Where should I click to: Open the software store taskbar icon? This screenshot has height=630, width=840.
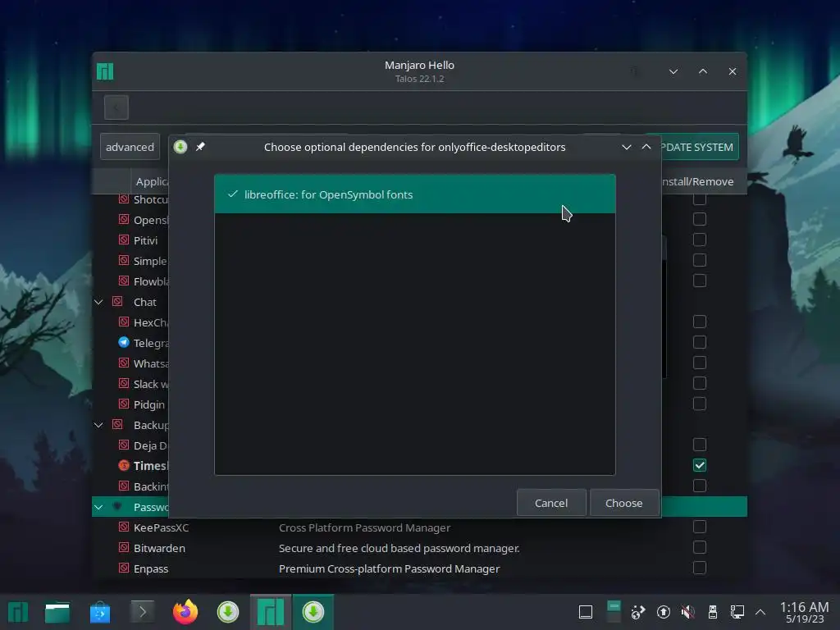click(99, 612)
